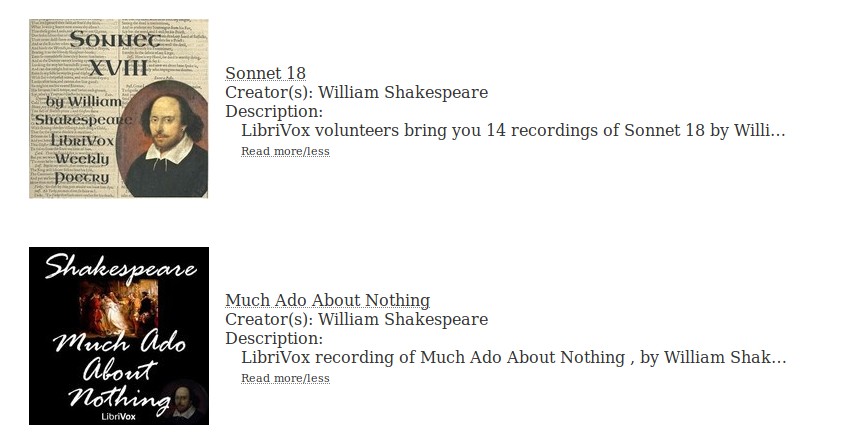
Task: Click the Description label under Much Ado About Nothing
Action: pos(273,338)
